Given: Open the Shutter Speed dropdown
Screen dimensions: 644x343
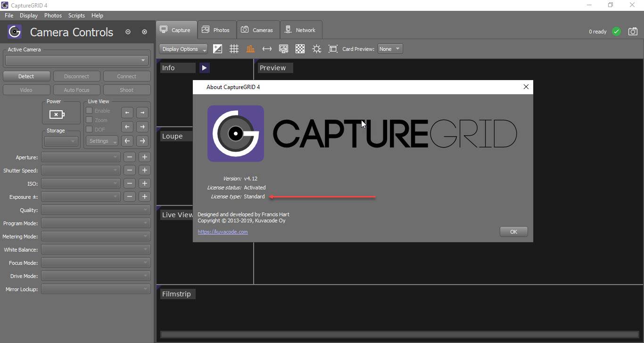Looking at the screenshot, I should pyautogui.click(x=81, y=171).
